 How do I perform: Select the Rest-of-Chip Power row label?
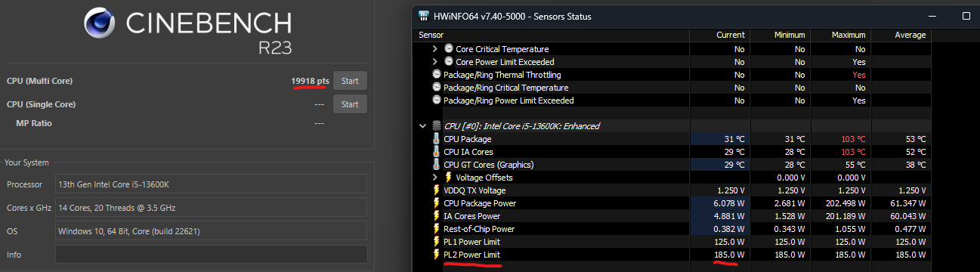[x=478, y=229]
